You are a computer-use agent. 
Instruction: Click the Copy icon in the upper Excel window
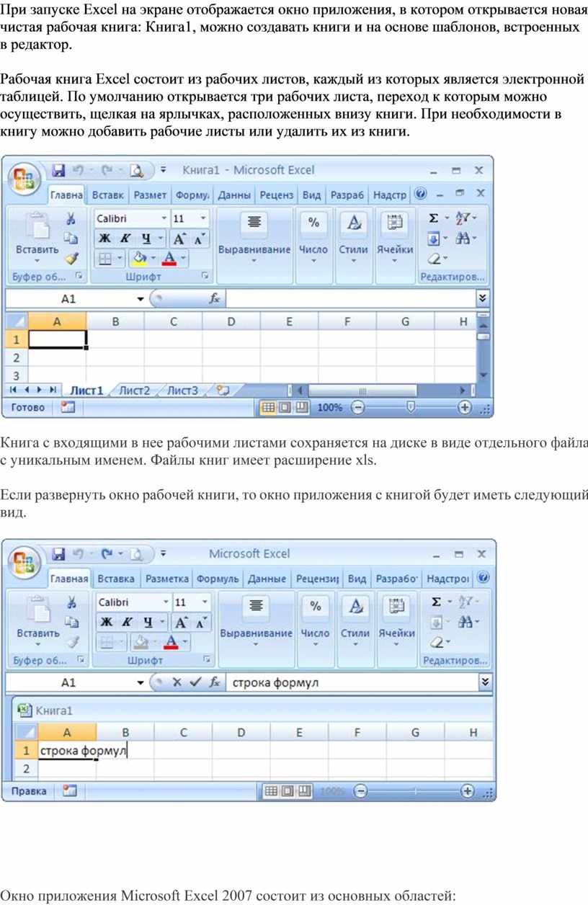click(x=71, y=238)
